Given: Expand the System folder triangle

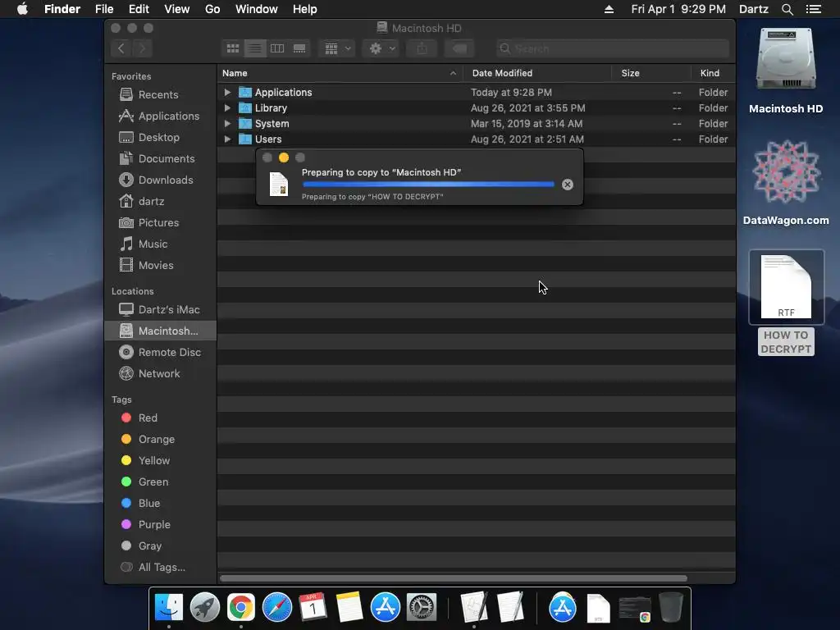Looking at the screenshot, I should pos(228,123).
